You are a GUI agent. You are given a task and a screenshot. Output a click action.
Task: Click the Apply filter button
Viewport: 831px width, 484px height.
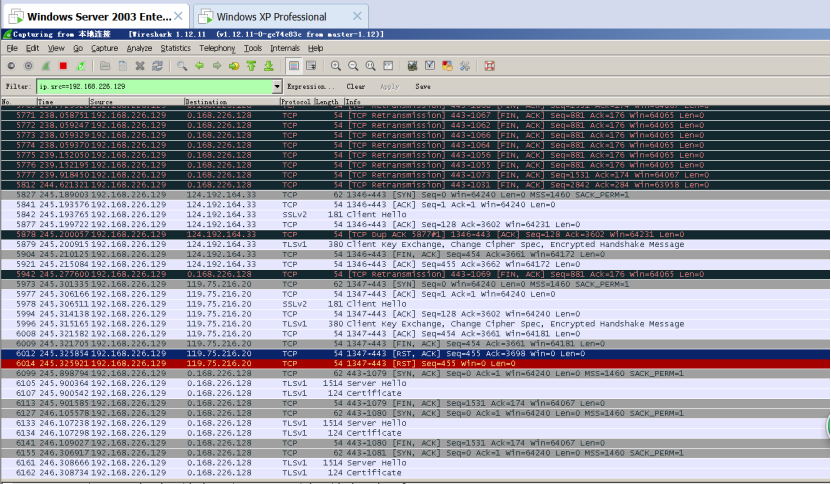[390, 86]
